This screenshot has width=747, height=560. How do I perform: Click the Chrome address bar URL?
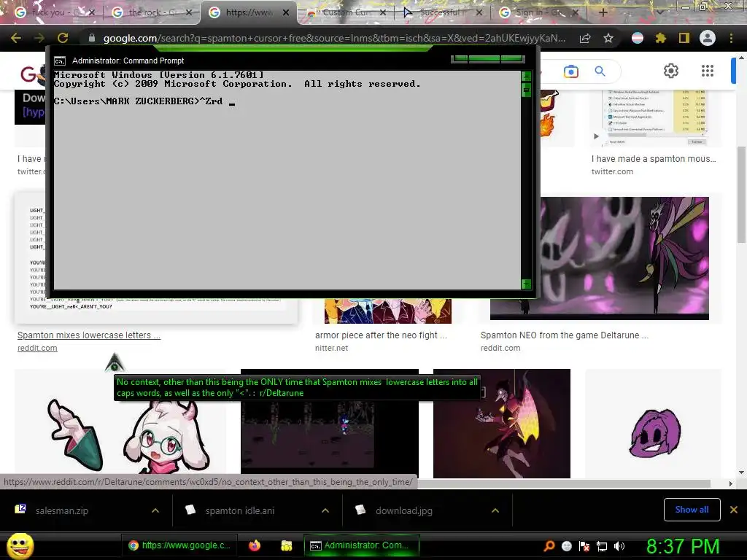click(x=333, y=38)
